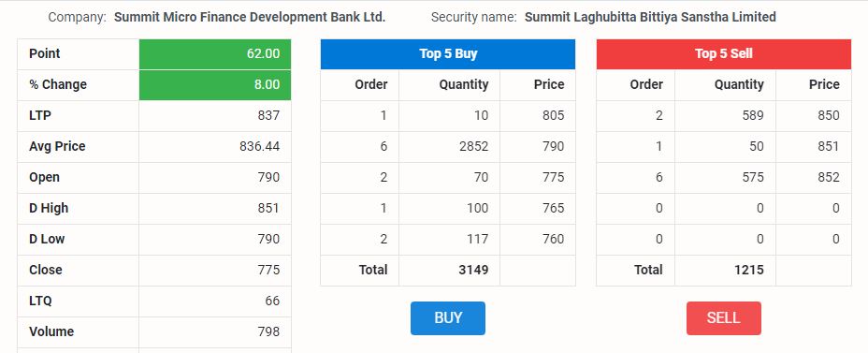This screenshot has width=868, height=353.
Task: Click the Avg Price row label
Action: point(57,146)
